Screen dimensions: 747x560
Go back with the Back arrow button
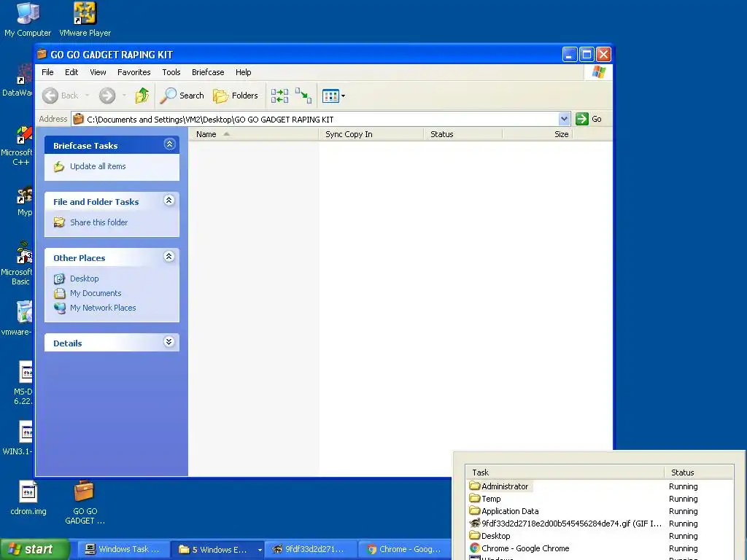(61, 96)
